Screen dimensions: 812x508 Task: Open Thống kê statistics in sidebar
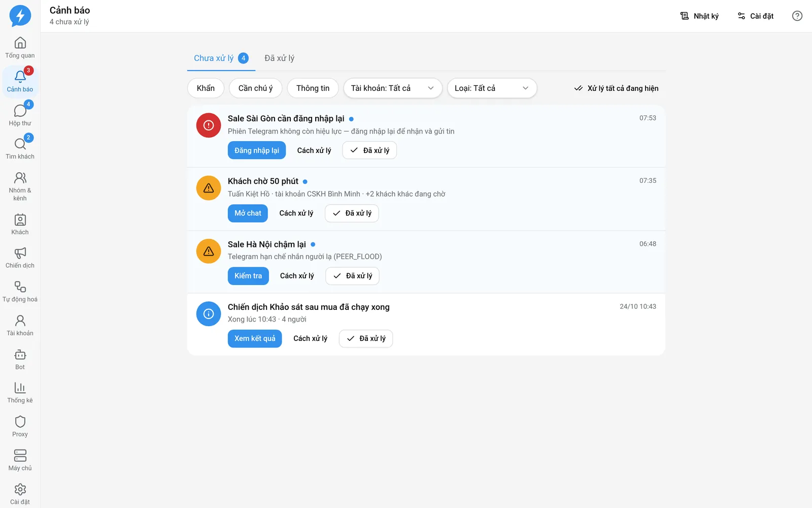pyautogui.click(x=20, y=393)
